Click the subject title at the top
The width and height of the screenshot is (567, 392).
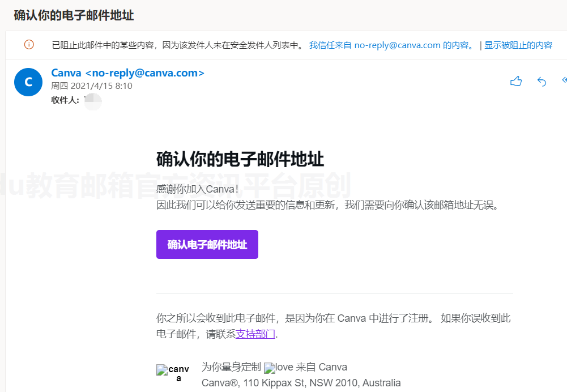tap(74, 15)
